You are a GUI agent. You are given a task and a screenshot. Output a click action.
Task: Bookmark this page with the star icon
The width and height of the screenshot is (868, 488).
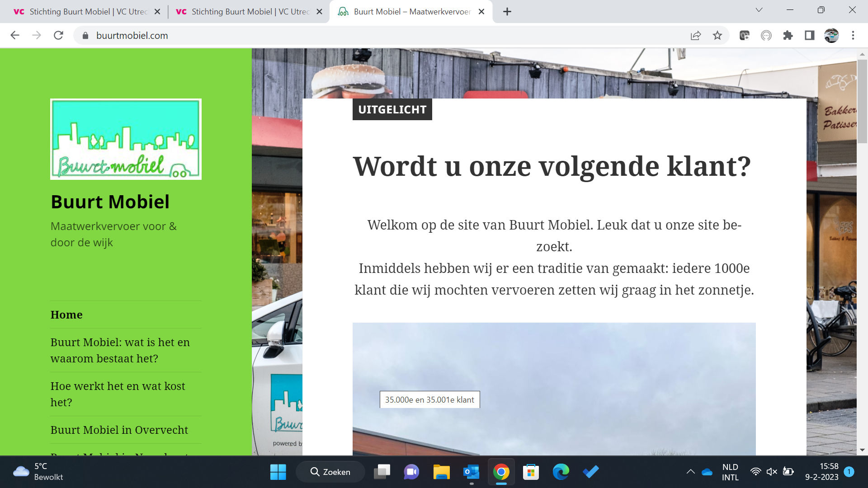click(717, 35)
